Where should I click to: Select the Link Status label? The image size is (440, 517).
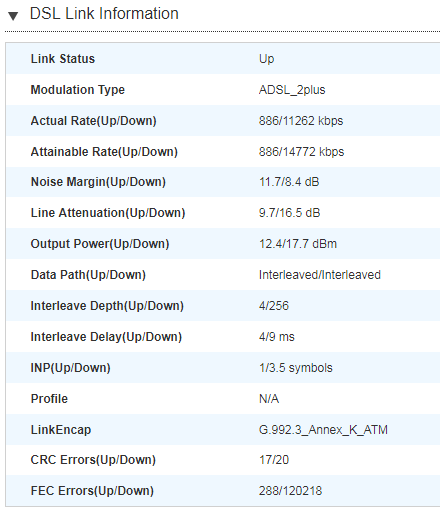pos(63,59)
